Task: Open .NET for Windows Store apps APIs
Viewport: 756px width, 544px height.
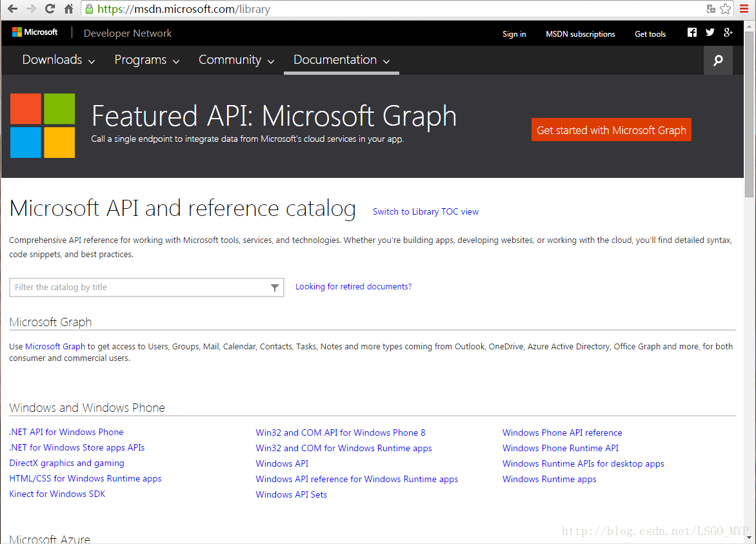Action: [x=77, y=447]
